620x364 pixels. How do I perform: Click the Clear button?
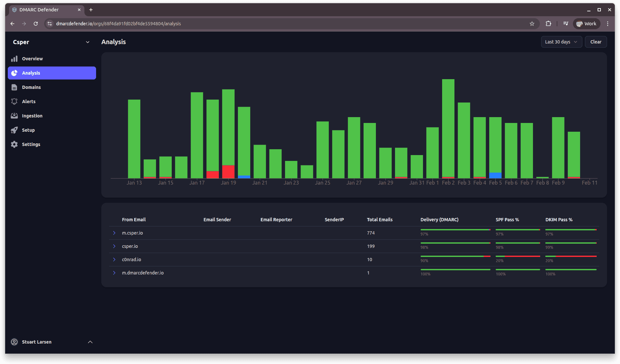(596, 42)
